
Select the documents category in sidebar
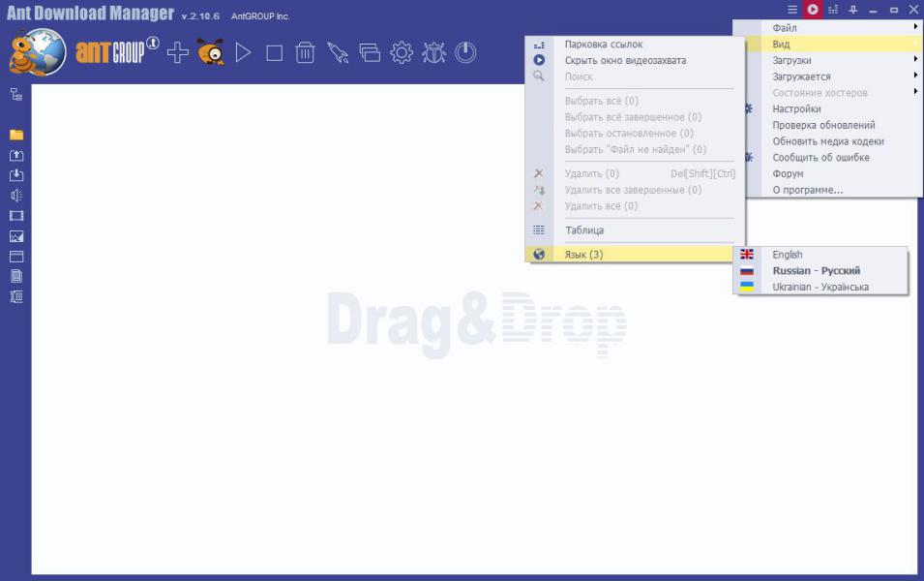click(16, 276)
